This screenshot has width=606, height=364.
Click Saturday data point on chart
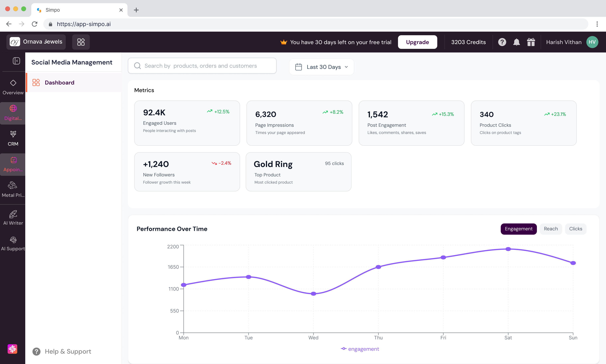[x=508, y=249]
